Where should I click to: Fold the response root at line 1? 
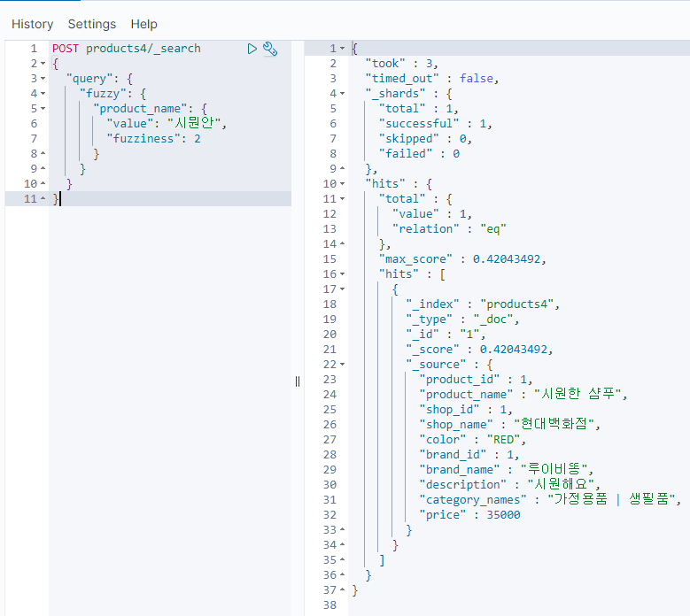[x=344, y=49]
